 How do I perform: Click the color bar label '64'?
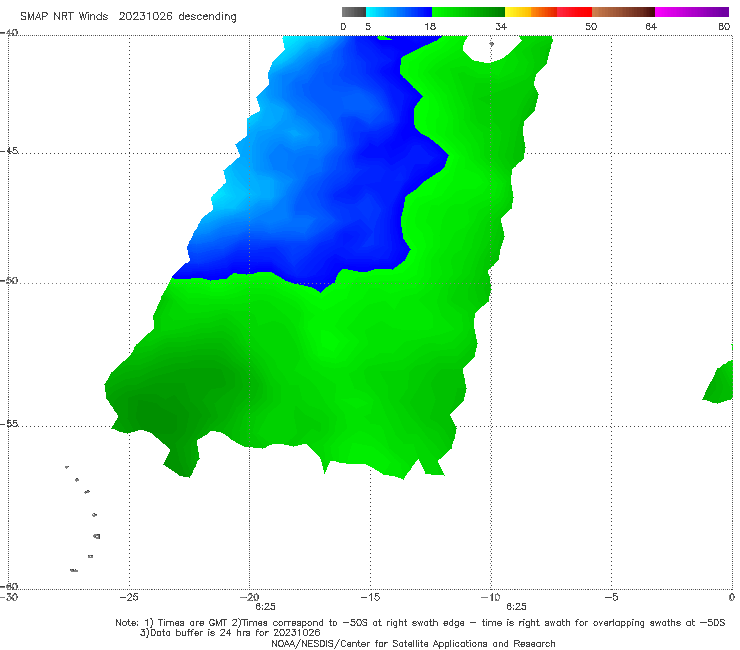click(x=651, y=26)
